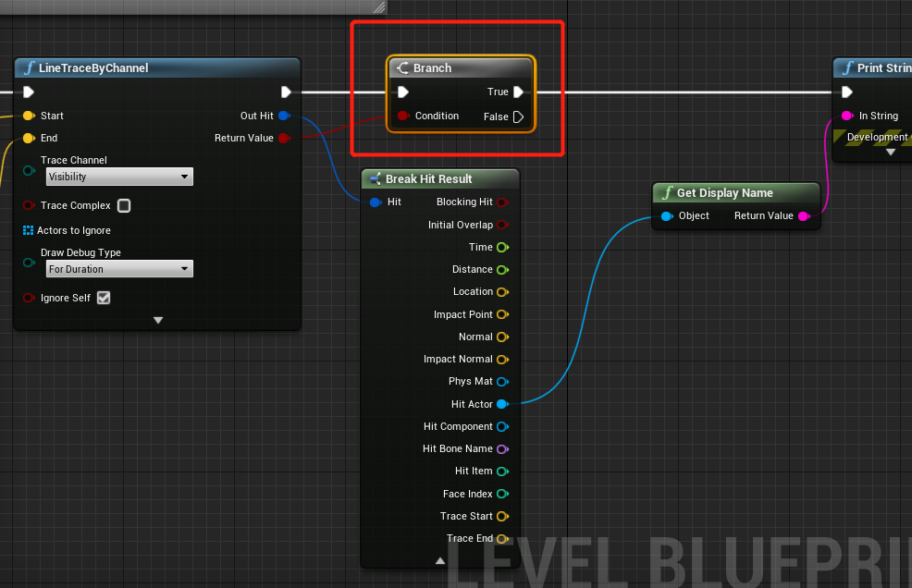Click the Normal output pin
The height and width of the screenshot is (588, 912).
(502, 337)
